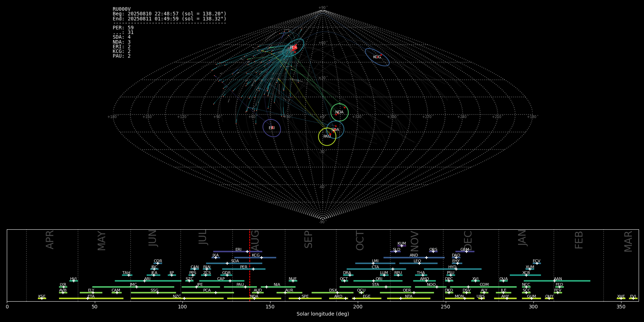Click the SPE shower bar in timeline
Screen dimensions: 644x322
[305, 298]
